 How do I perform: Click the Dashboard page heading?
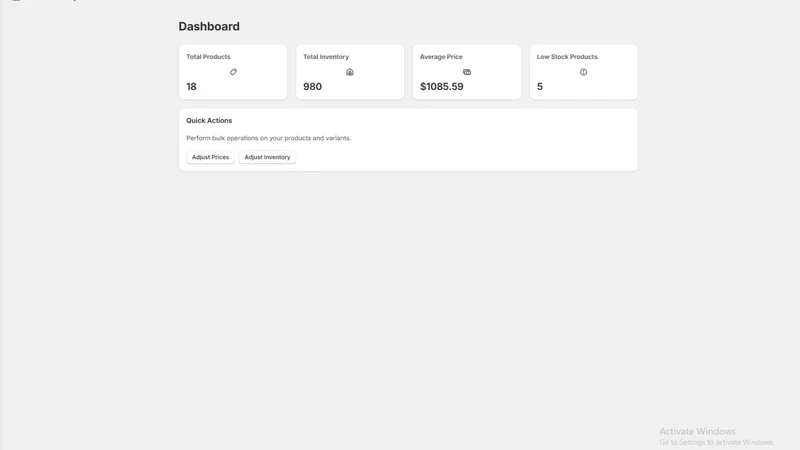tap(209, 27)
